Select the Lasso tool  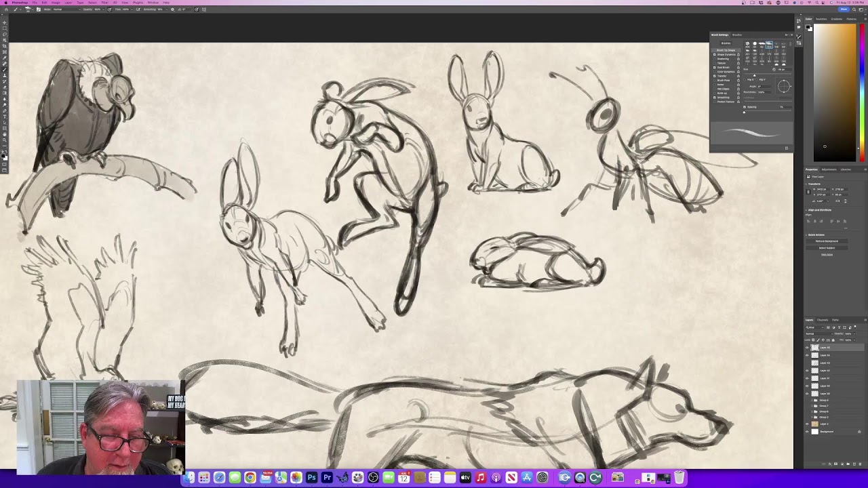(x=4, y=33)
